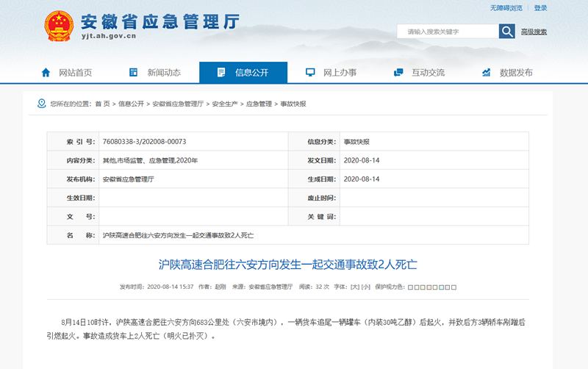
Task: Focus the search keyword input field
Action: click(x=448, y=31)
